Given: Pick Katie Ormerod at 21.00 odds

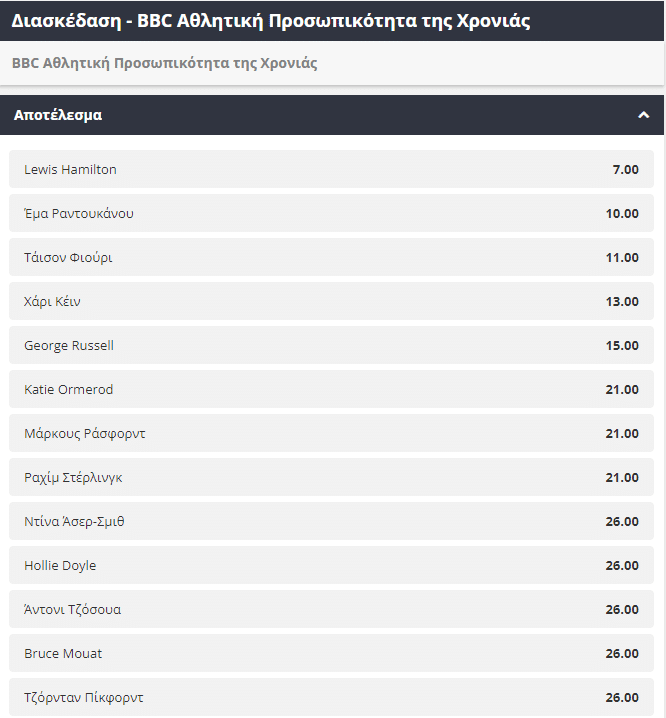Looking at the screenshot, I should point(331,390).
